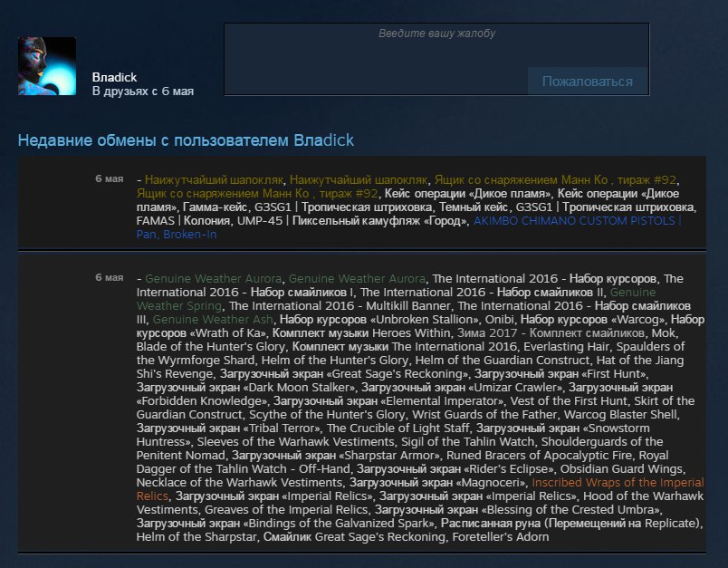
Task: Click 'The International 2016 - Multikill Banner' item
Action: pos(340,306)
